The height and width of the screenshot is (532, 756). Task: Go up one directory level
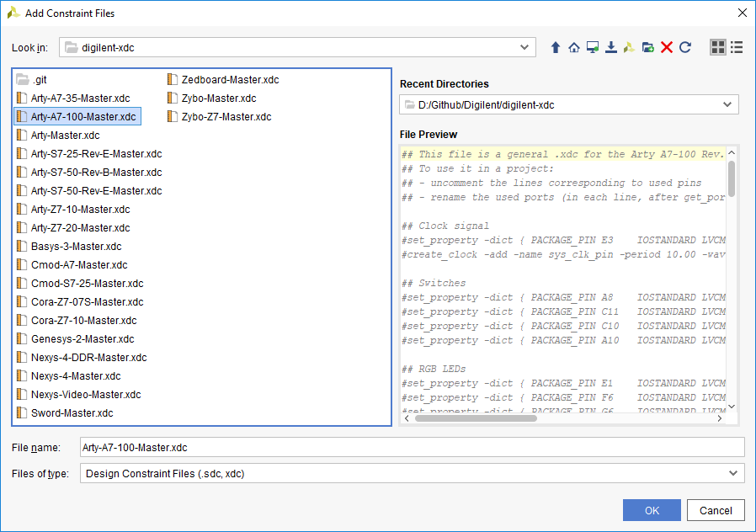click(556, 47)
